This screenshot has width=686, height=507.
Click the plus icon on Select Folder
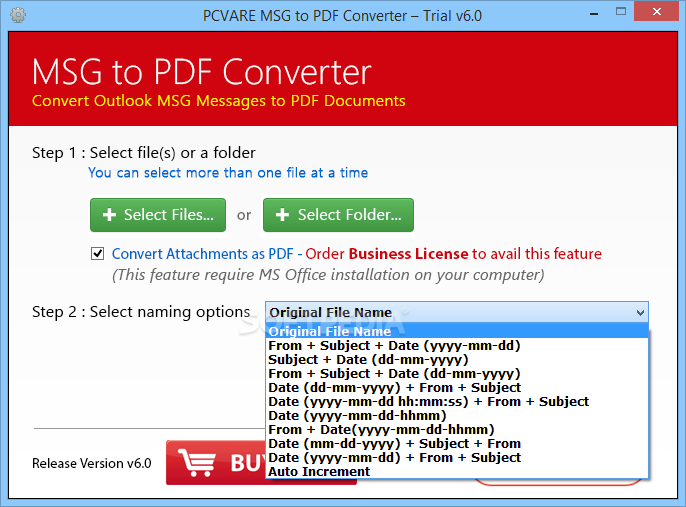[283, 215]
